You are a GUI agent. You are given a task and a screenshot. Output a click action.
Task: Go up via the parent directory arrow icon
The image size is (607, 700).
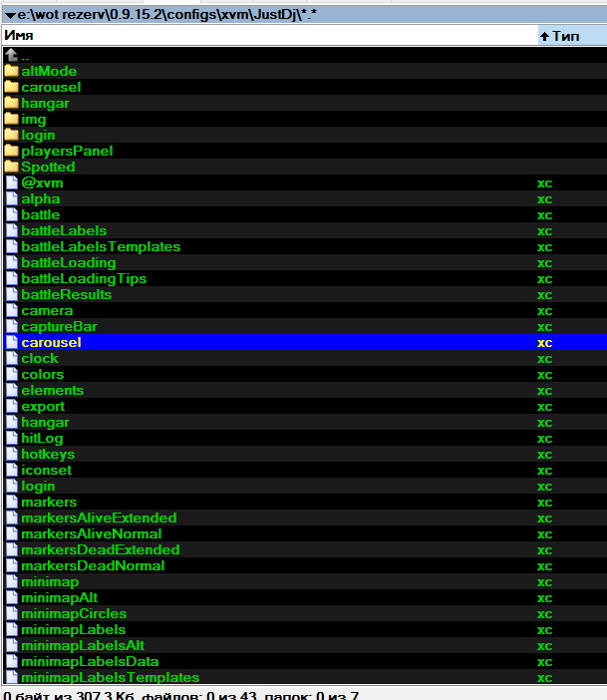click(11, 55)
